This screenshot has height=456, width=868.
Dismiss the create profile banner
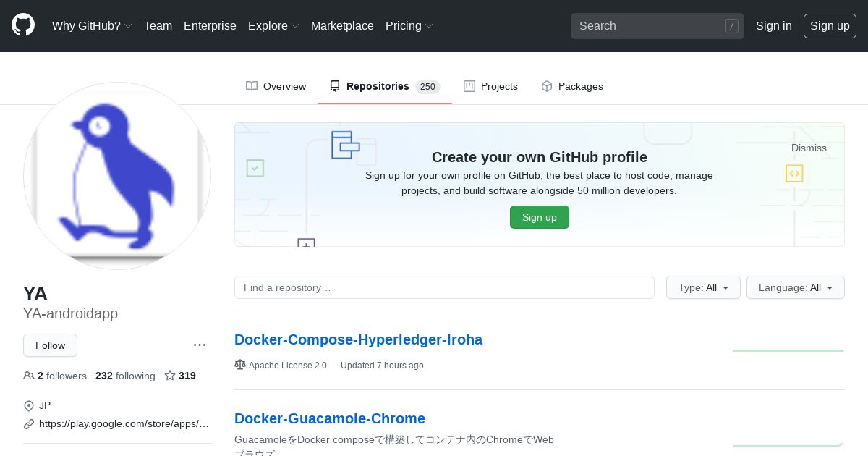809,148
